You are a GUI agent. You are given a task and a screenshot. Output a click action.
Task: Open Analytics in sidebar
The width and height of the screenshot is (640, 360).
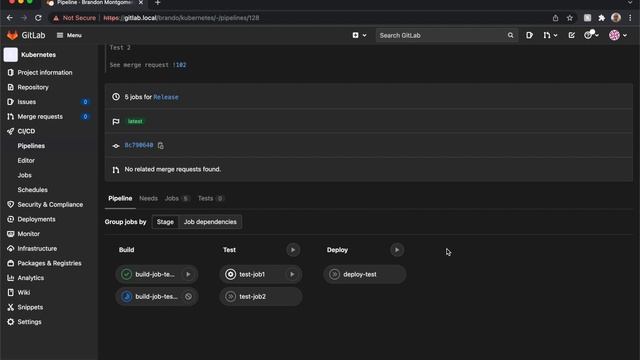click(31, 278)
